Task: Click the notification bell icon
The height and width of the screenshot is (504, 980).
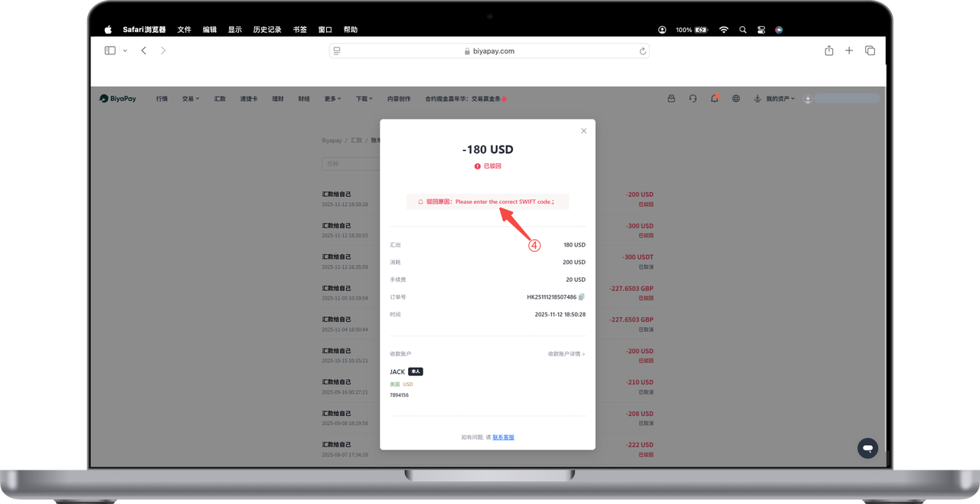Action: 714,99
